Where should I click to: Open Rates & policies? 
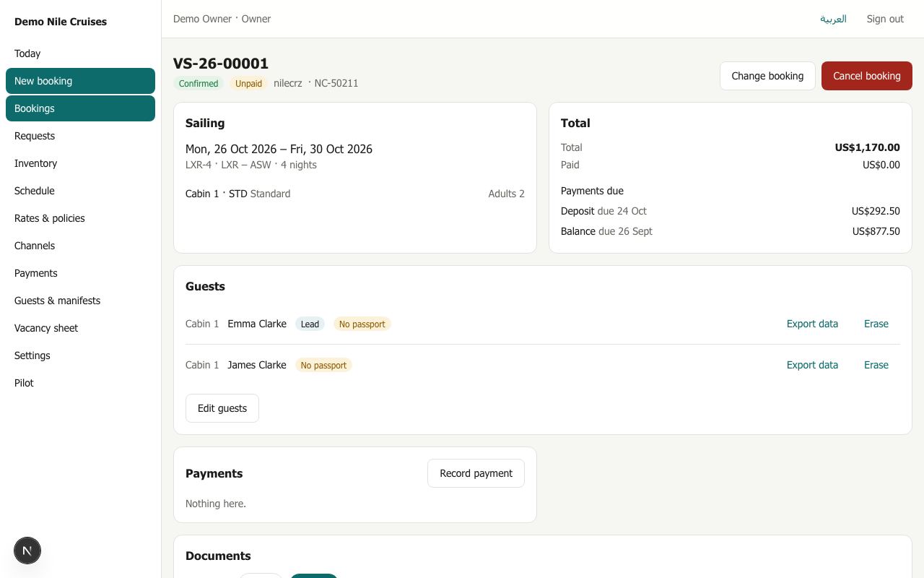(x=80, y=218)
